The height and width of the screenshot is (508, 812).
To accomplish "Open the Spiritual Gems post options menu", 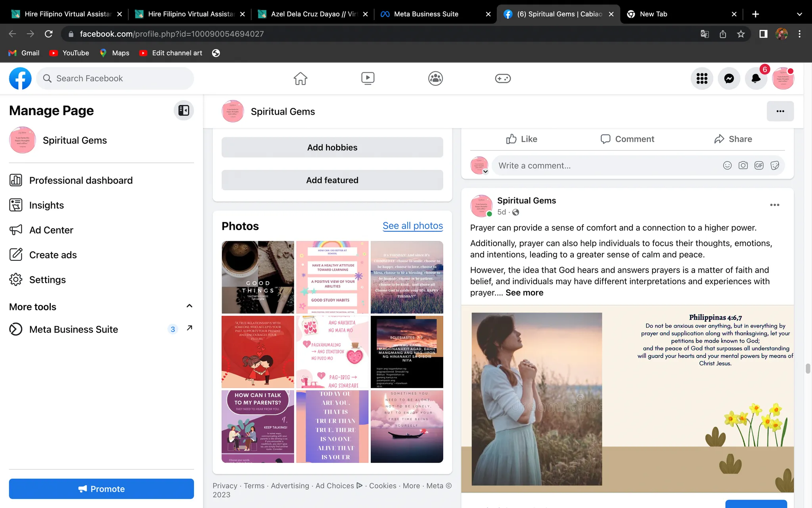I will (x=774, y=205).
